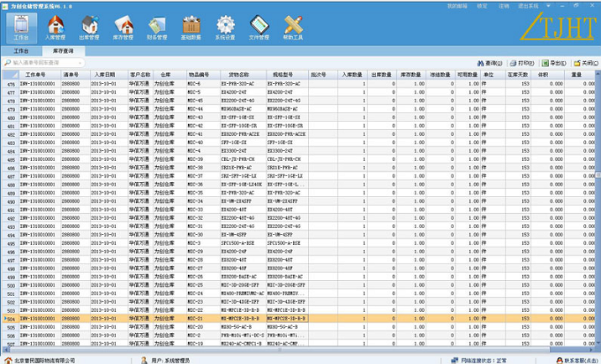Viewport: 601px width, 364px height.
Task: Sort by 可用数量 column header
Action: click(468, 75)
